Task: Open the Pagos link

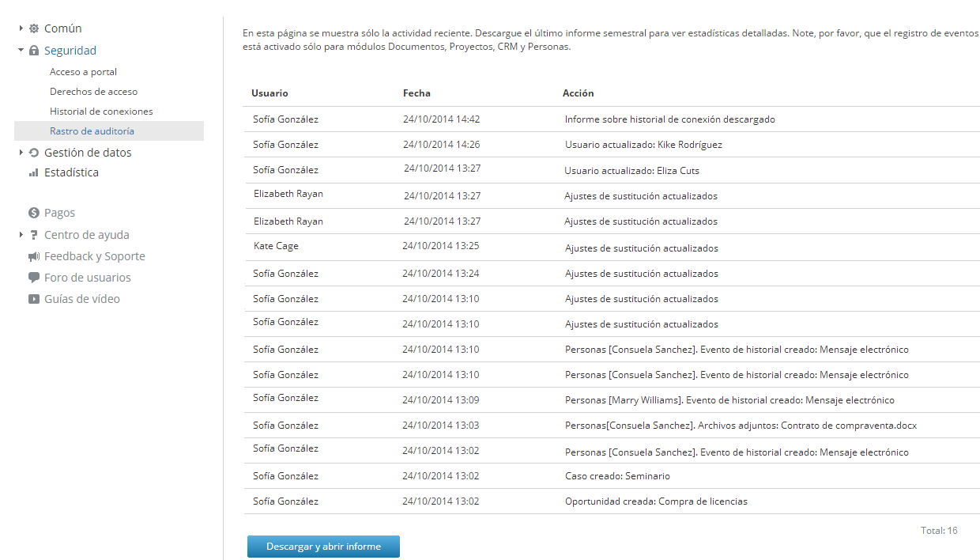Action: (59, 213)
